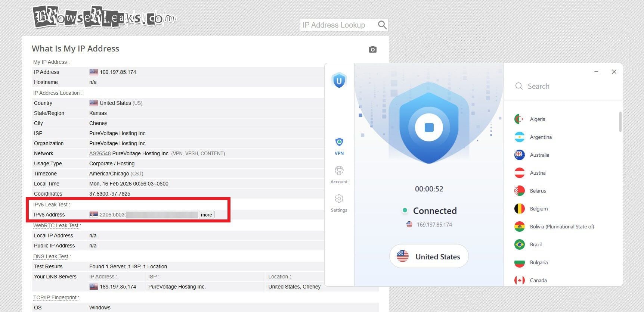Select Argentina from the country list
Image resolution: width=644 pixels, height=312 pixels.
pyautogui.click(x=541, y=137)
